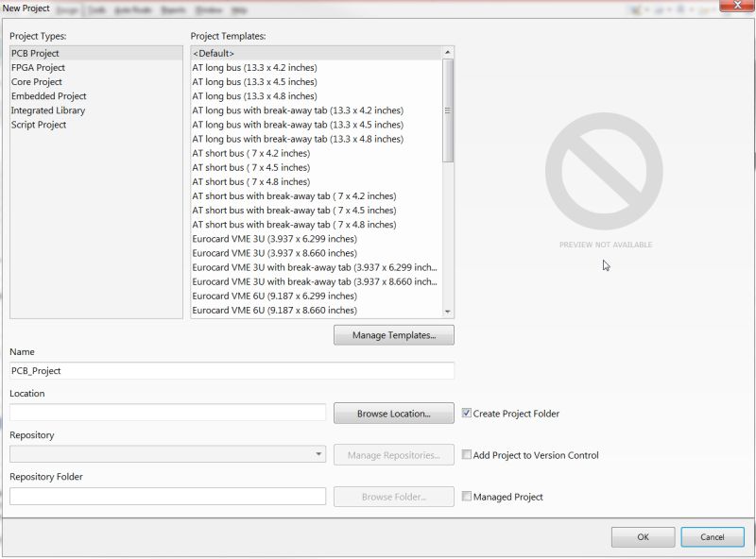Confirm project creation with OK
This screenshot has height=559, width=756.
tap(643, 536)
